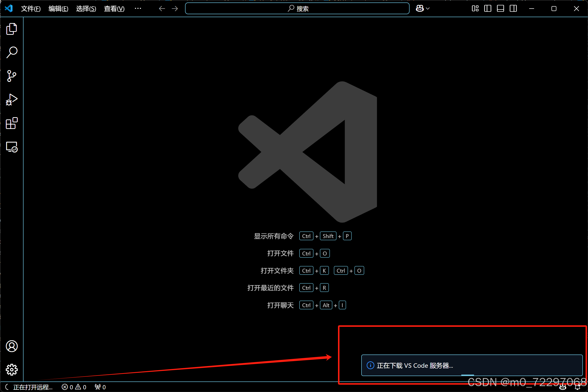Click the 打开最近的文件 shortcut label
Viewport: 588px width, 392px height.
click(270, 288)
